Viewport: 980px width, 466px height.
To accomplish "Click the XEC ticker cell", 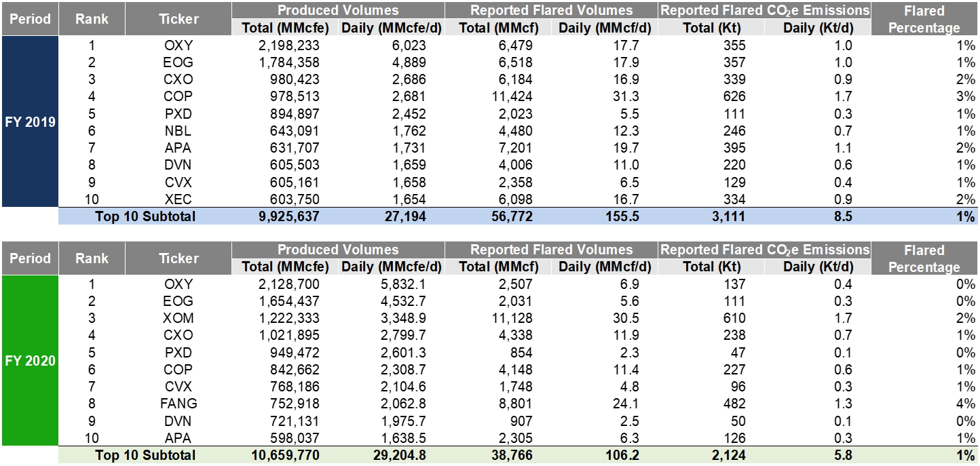I will [178, 199].
